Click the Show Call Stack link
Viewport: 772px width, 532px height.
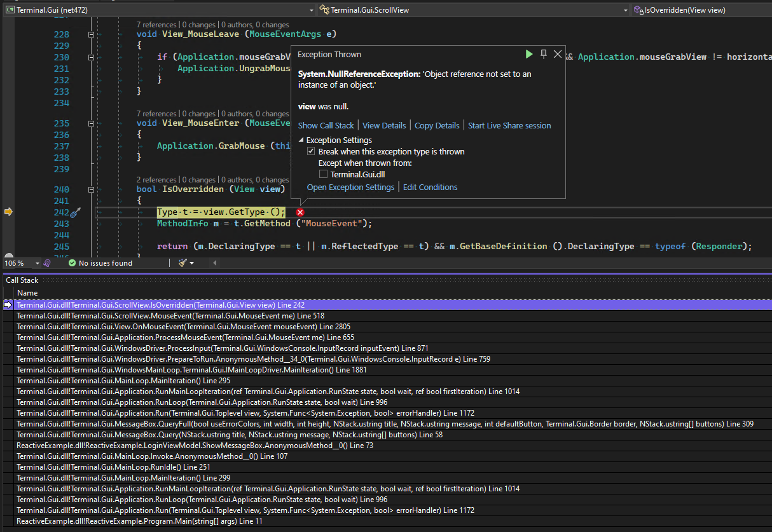pyautogui.click(x=326, y=126)
